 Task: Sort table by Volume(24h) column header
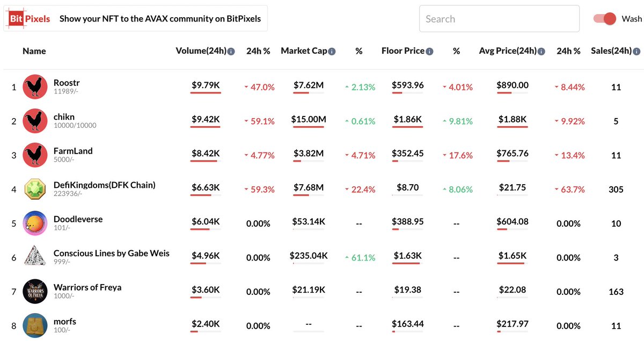pos(201,51)
